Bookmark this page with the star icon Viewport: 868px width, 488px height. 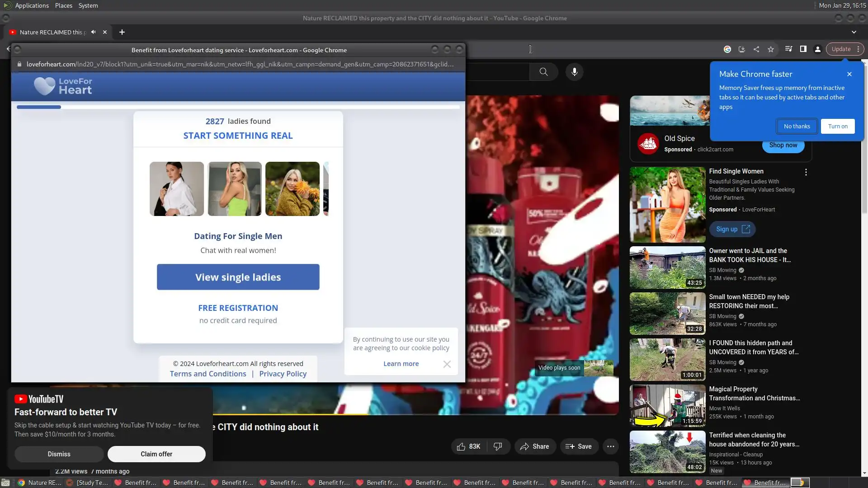point(771,49)
